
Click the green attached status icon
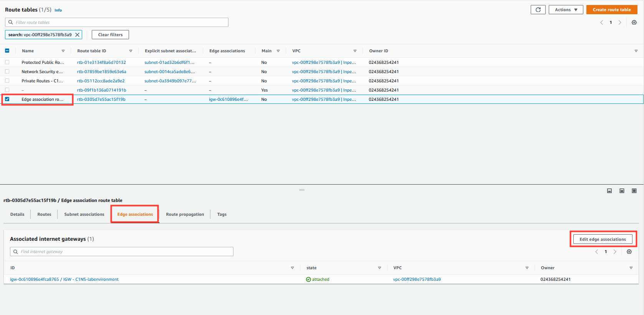tap(308, 279)
